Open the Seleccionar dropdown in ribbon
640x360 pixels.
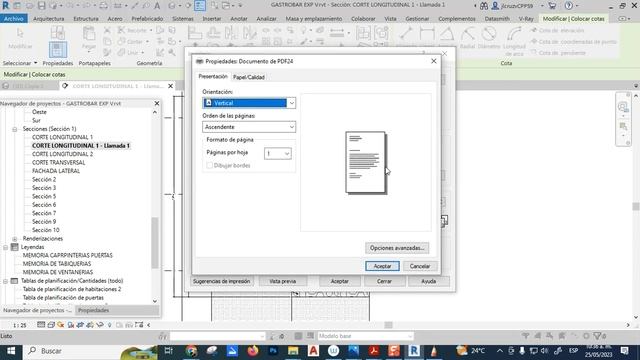pyautogui.click(x=20, y=63)
